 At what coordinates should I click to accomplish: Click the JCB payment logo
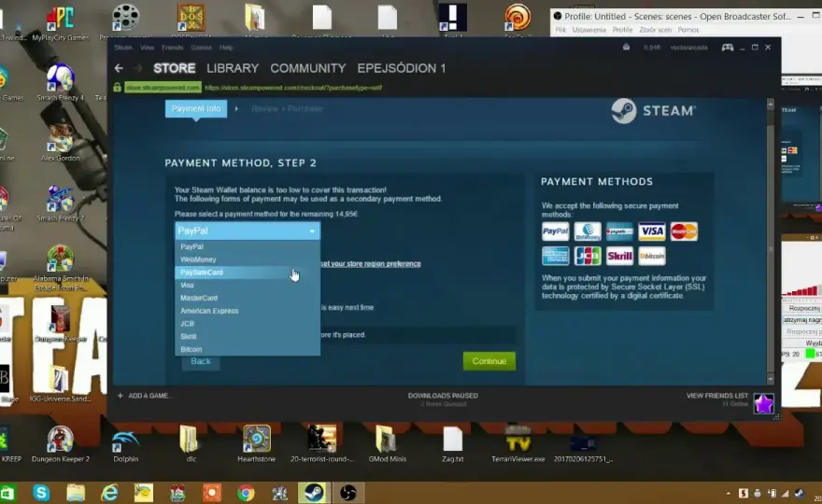pyautogui.click(x=588, y=256)
